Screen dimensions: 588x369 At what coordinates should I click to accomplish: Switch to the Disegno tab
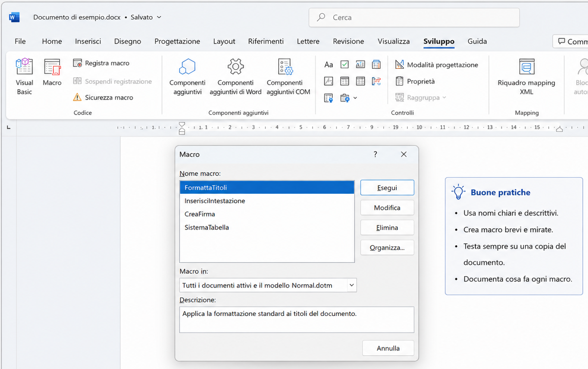[128, 41]
